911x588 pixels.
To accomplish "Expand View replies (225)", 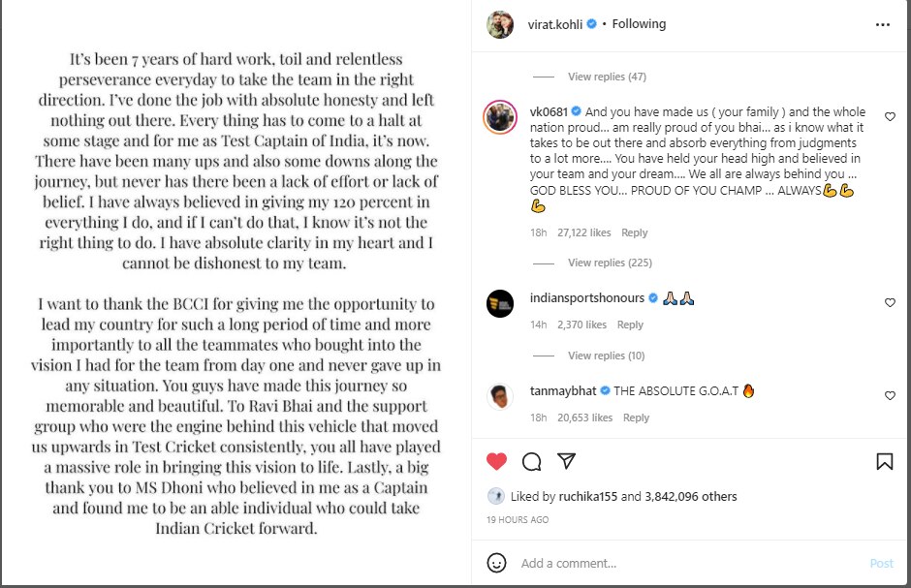I will tap(609, 263).
